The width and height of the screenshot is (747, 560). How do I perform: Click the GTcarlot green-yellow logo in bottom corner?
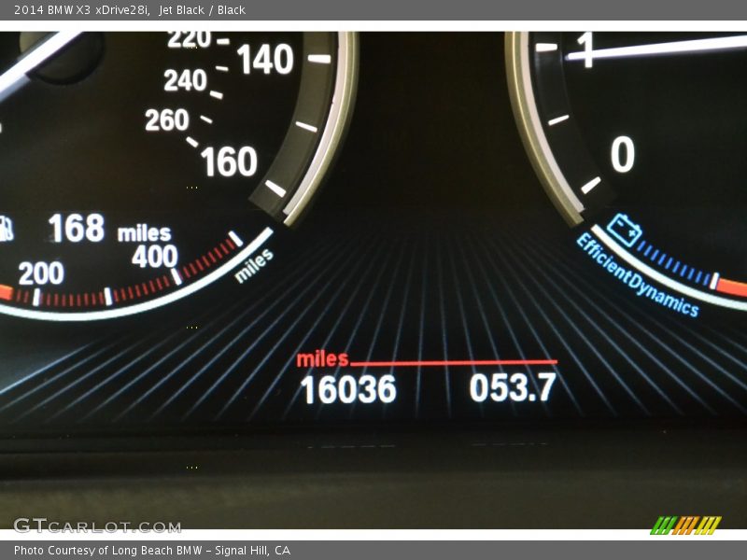pyautogui.click(x=687, y=525)
